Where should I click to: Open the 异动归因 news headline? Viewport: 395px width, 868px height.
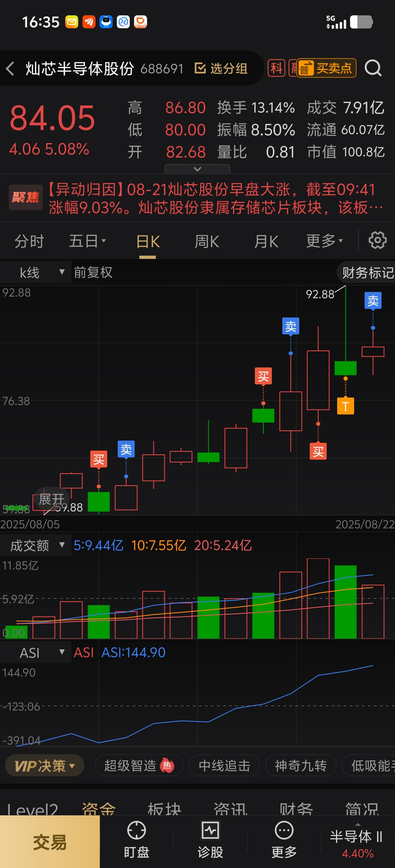(216, 198)
